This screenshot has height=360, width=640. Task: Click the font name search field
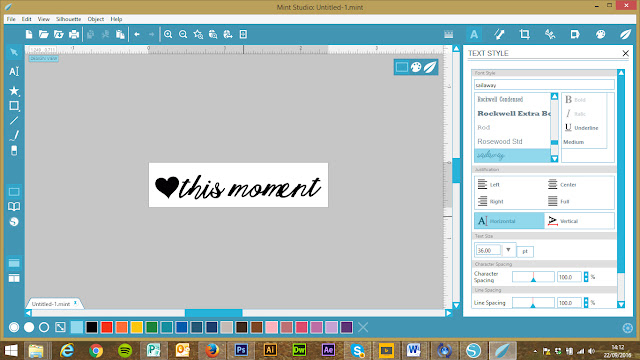click(x=544, y=85)
